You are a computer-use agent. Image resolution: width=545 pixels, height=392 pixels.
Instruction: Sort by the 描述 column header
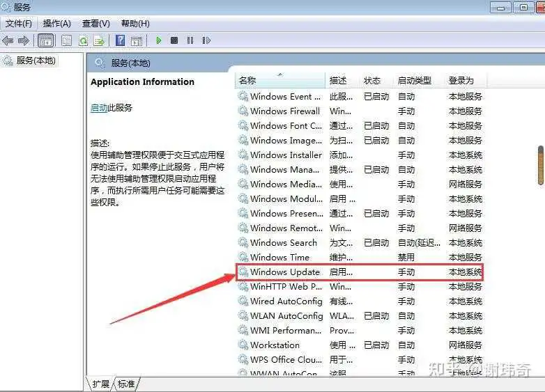pyautogui.click(x=343, y=80)
